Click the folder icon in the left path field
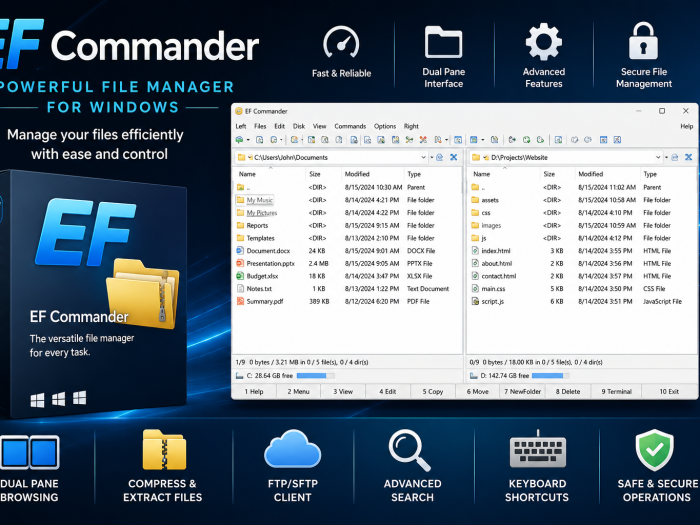 pyautogui.click(x=242, y=157)
